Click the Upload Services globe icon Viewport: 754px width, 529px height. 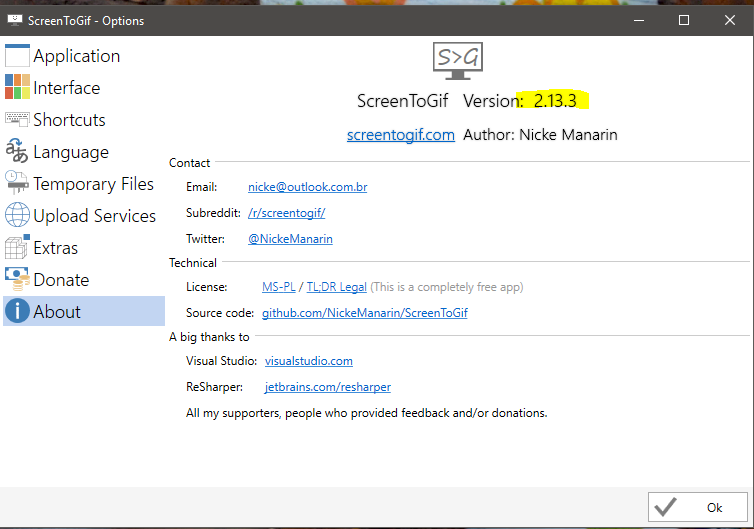coord(17,215)
